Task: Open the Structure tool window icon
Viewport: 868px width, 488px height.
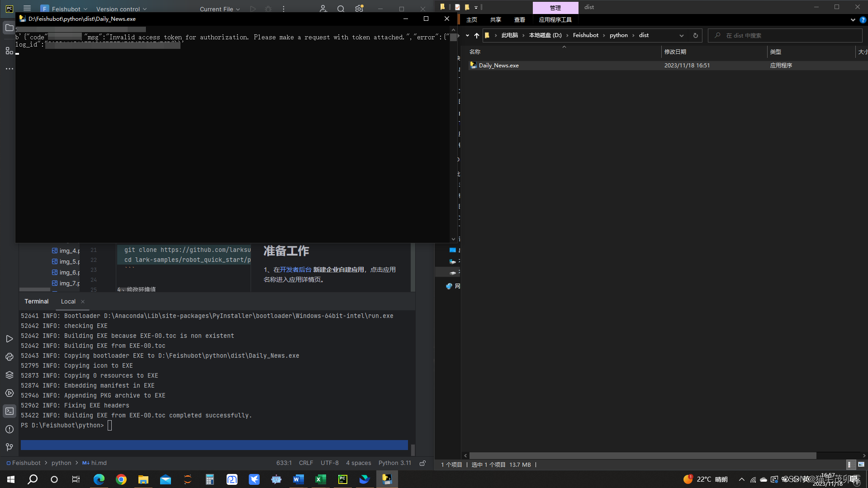Action: point(9,51)
